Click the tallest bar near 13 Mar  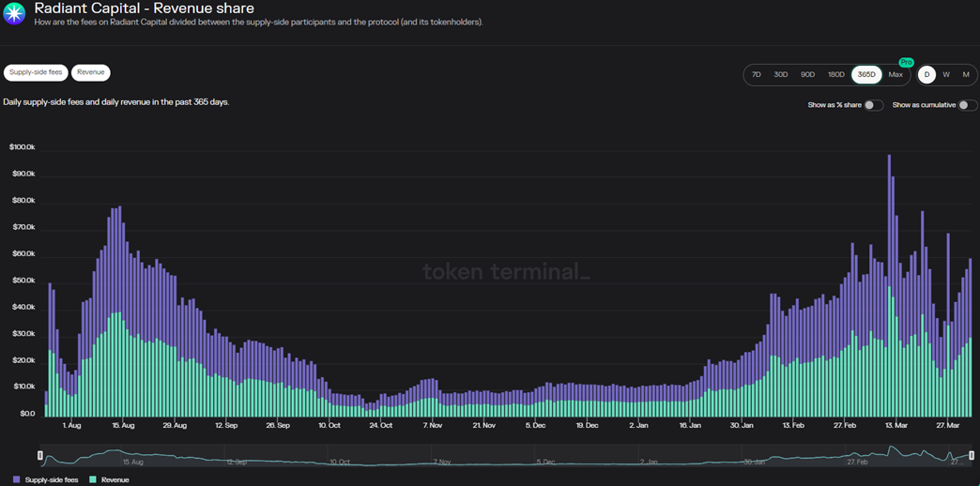pyautogui.click(x=889, y=281)
